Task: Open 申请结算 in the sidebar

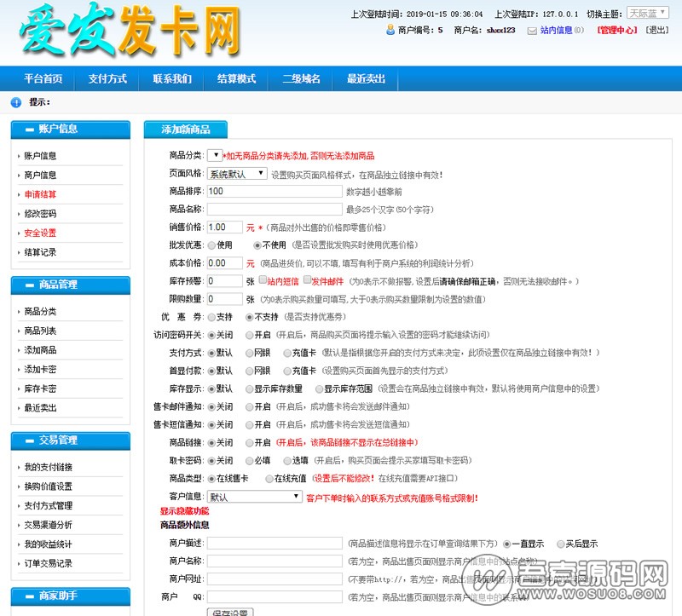Action: coord(40,194)
